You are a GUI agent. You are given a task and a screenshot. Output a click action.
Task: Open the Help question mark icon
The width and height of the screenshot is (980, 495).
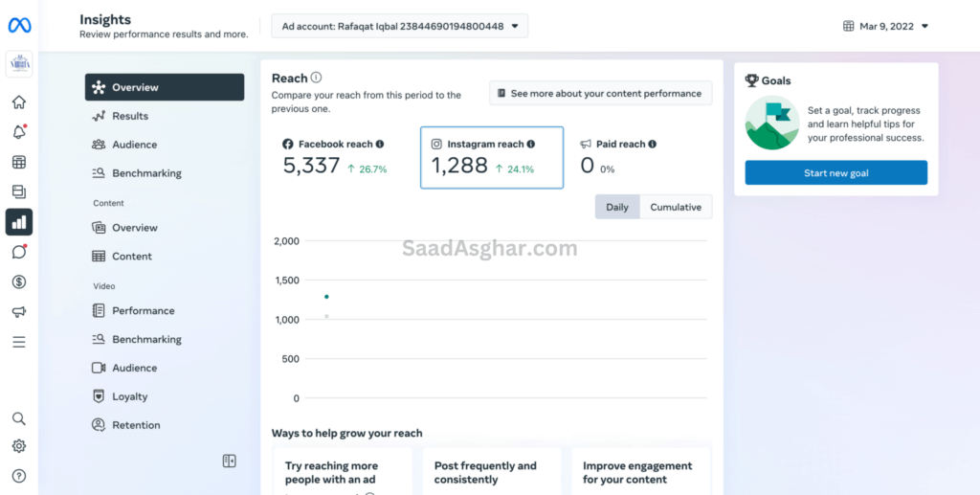19,476
